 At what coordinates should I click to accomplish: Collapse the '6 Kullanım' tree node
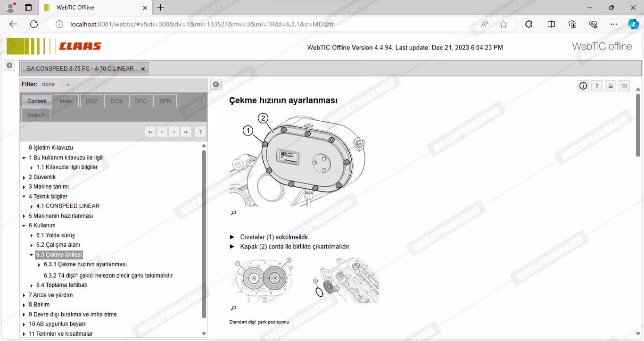24,226
